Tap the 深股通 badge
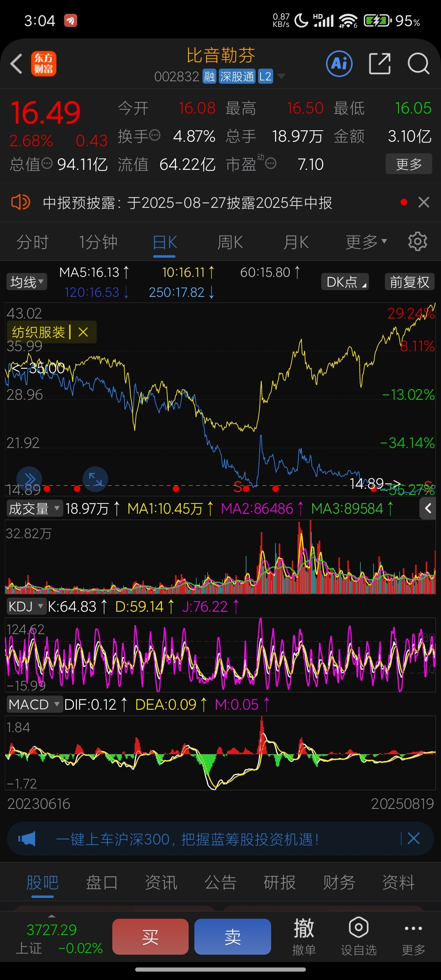The image size is (441, 980). (x=237, y=76)
